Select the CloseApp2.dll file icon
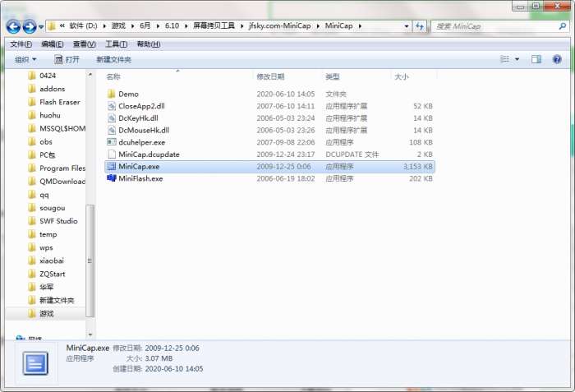575x392 pixels. tap(112, 106)
